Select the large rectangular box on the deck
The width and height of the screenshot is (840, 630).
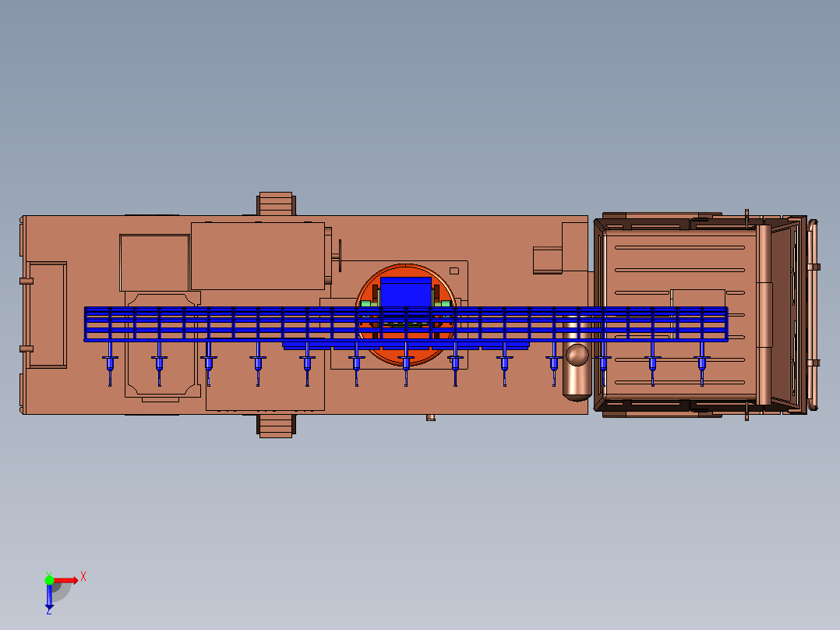pos(258,257)
